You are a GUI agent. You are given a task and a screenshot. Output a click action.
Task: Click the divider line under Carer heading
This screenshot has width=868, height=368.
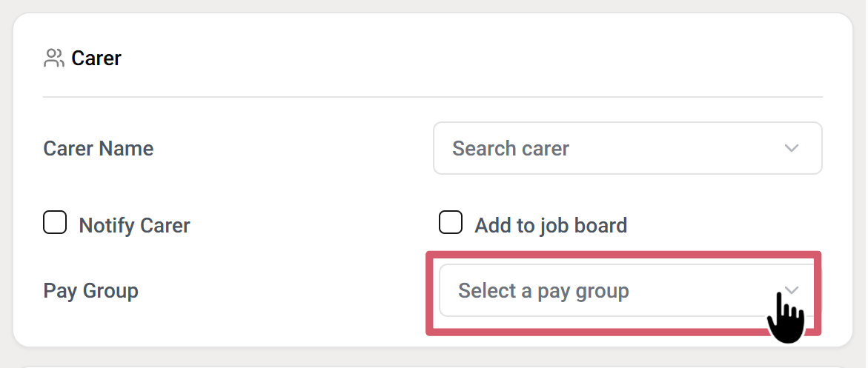coord(433,97)
